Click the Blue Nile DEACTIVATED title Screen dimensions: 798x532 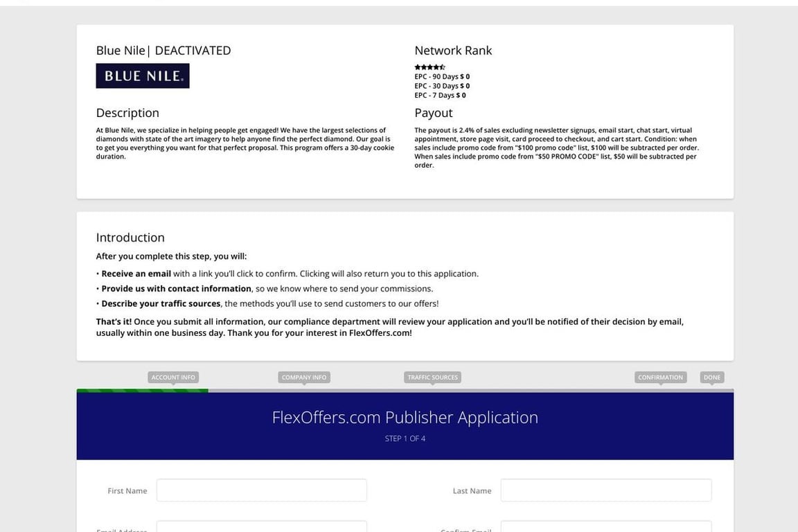[x=163, y=51]
